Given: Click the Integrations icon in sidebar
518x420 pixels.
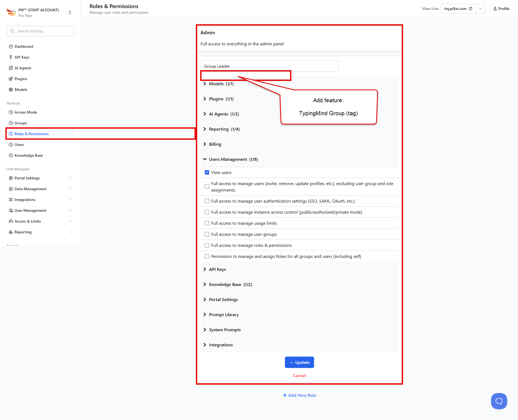Looking at the screenshot, I should [11, 200].
